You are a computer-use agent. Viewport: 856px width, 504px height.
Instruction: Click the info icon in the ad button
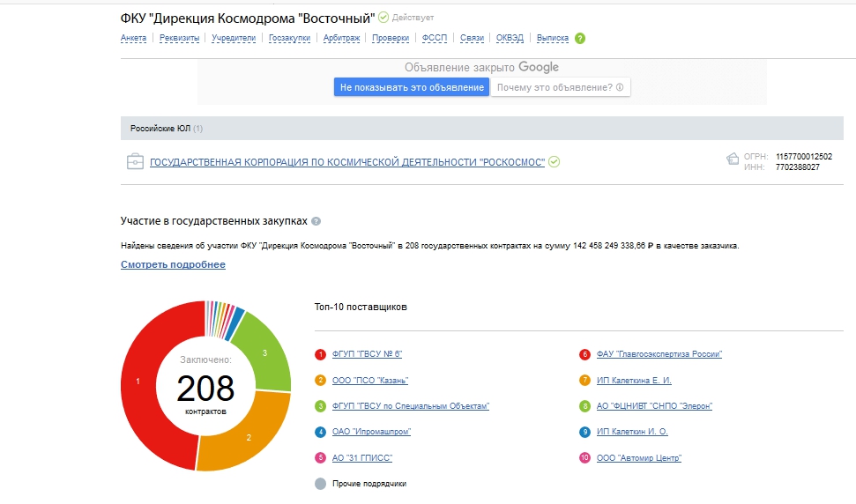(x=620, y=87)
